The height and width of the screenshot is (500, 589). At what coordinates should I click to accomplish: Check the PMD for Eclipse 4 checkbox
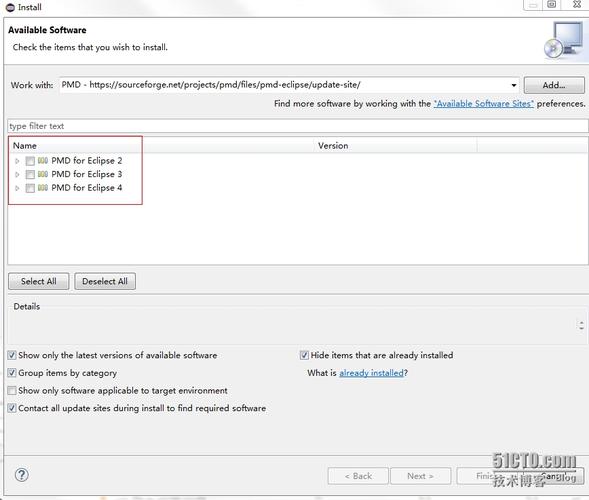coord(30,188)
